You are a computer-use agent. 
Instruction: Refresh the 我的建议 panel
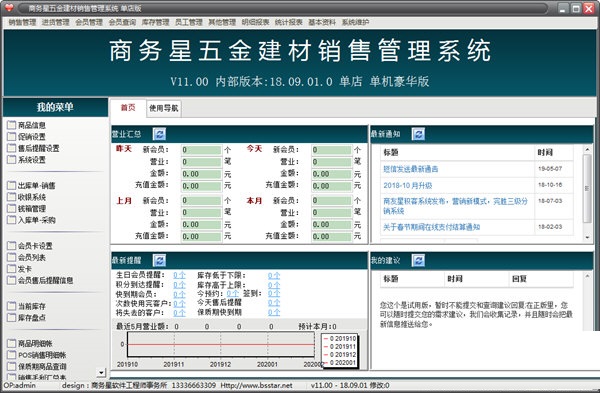point(418,261)
